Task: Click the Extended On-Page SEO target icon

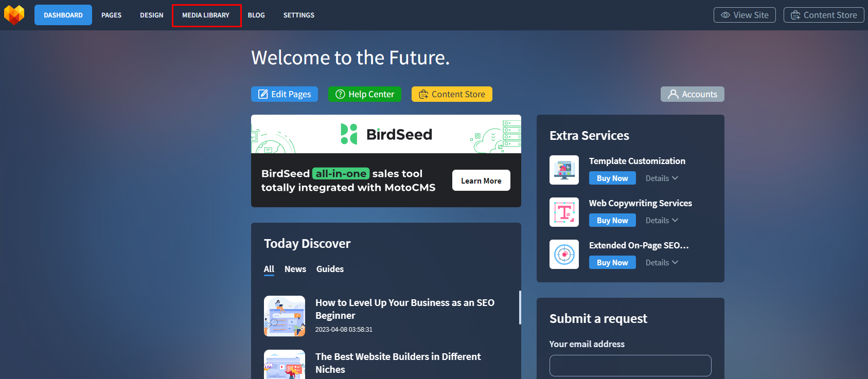Action: pos(564,254)
